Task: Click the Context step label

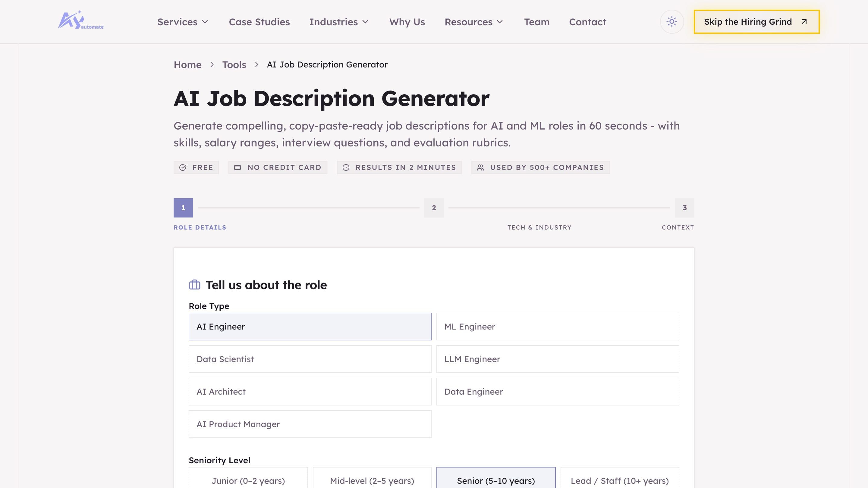Action: (x=678, y=227)
